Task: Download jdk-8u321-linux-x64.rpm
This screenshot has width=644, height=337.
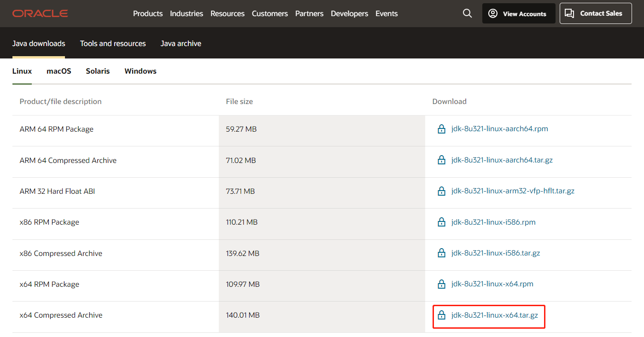Action: click(492, 284)
